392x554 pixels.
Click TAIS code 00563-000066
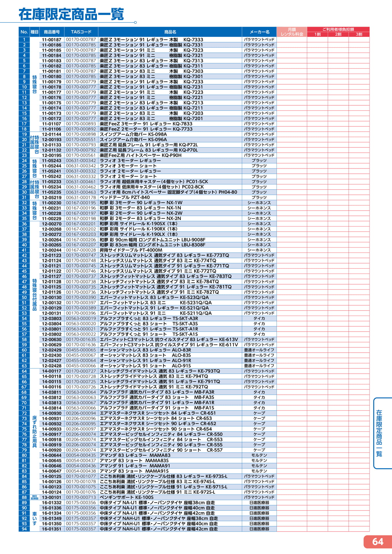point(81,408)
